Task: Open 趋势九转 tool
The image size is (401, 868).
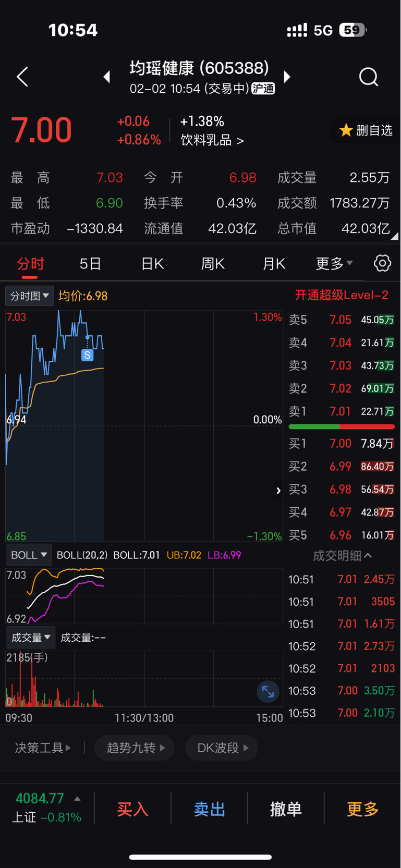Action: click(135, 748)
